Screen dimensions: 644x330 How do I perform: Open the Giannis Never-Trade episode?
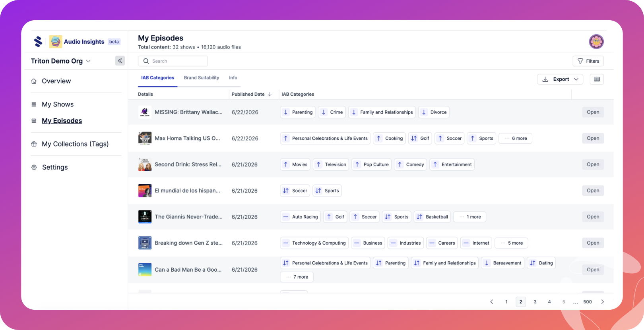593,217
